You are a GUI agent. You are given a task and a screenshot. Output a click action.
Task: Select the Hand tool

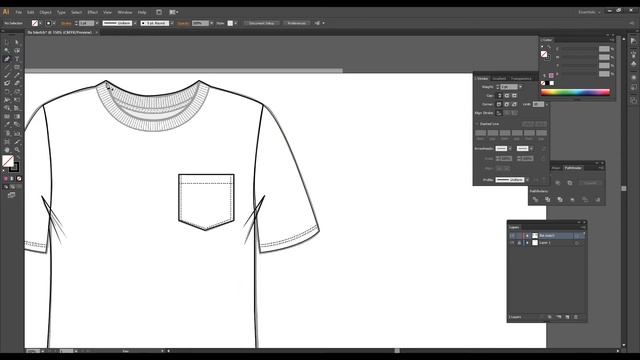7,150
